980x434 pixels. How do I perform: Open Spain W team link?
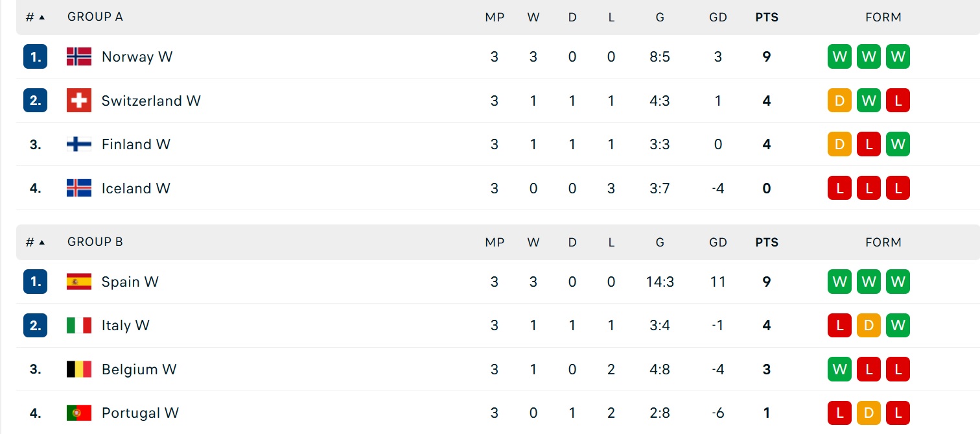pos(130,282)
